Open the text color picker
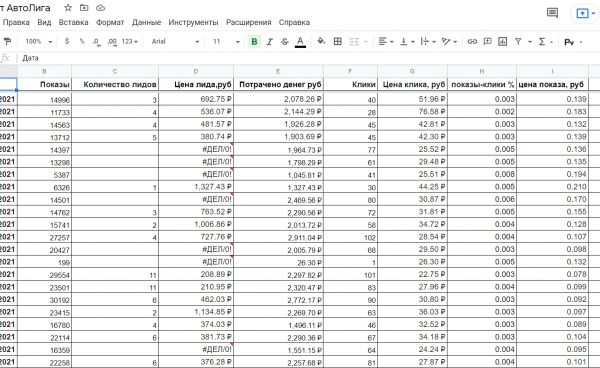Image resolution: width=600 pixels, height=368 pixels. (300, 41)
